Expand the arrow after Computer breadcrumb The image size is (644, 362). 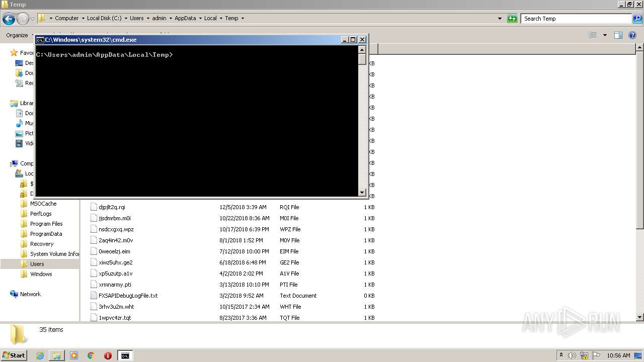click(83, 18)
